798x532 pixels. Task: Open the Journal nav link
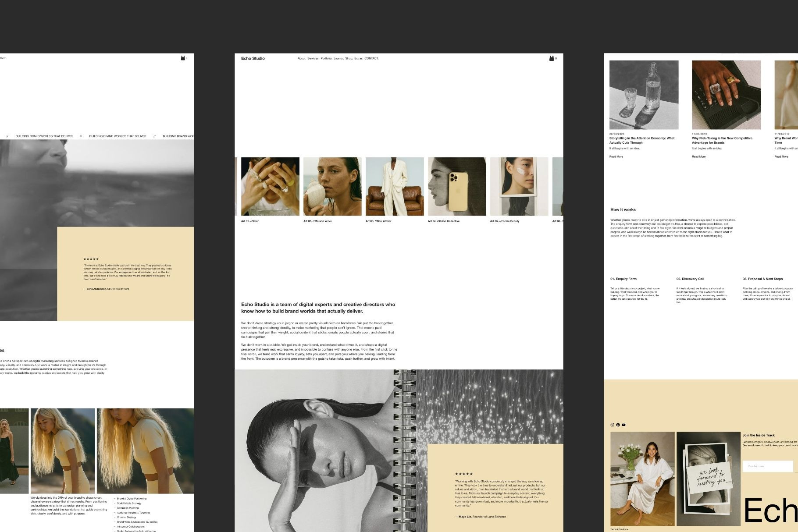point(338,58)
